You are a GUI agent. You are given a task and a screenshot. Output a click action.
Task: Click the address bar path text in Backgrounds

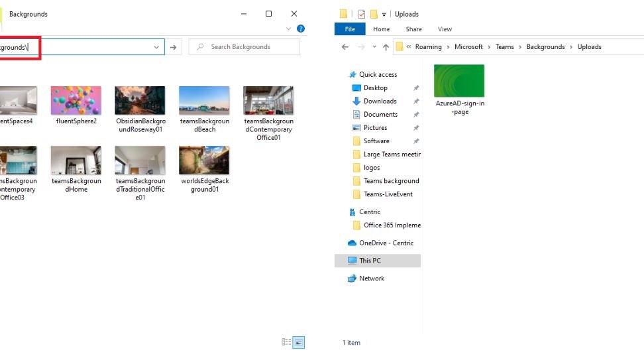13,47
